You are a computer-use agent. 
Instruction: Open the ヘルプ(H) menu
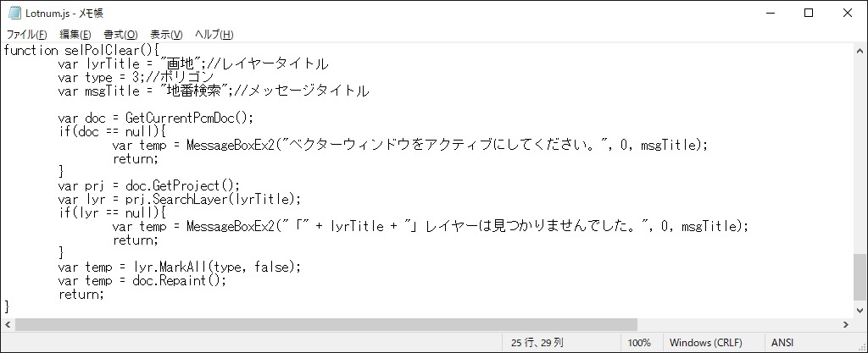[214, 34]
